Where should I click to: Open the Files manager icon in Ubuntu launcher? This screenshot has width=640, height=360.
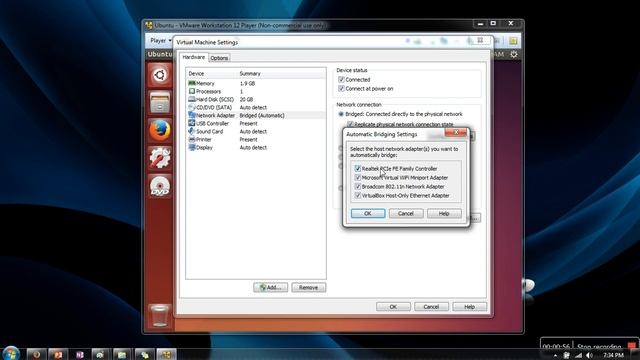(160, 102)
